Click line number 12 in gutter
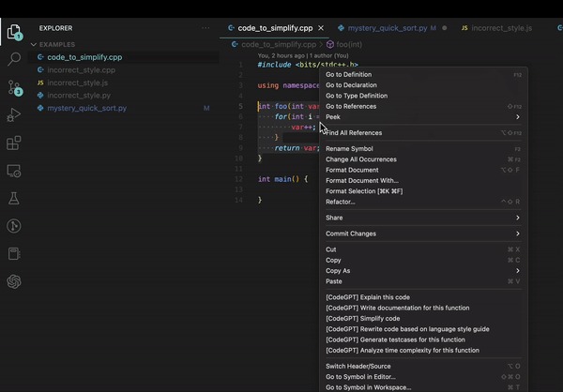Image resolution: width=563 pixels, height=392 pixels. 238,179
